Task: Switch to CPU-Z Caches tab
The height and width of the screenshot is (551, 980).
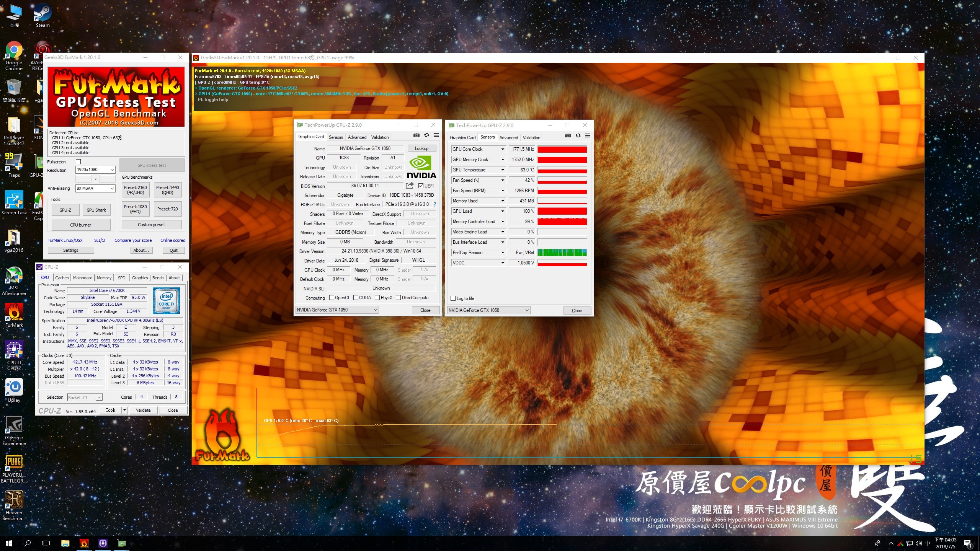Action: (x=62, y=278)
